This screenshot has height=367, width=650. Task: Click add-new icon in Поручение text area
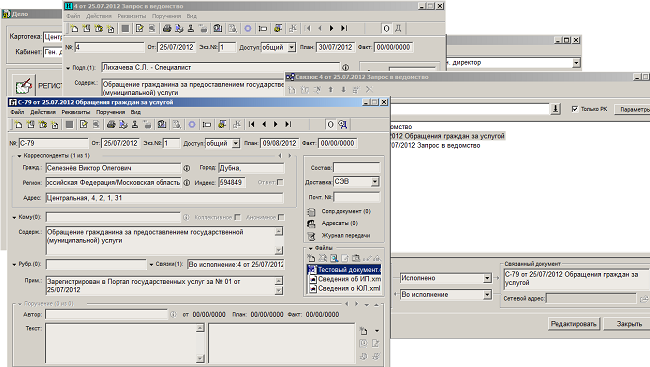click(x=364, y=331)
